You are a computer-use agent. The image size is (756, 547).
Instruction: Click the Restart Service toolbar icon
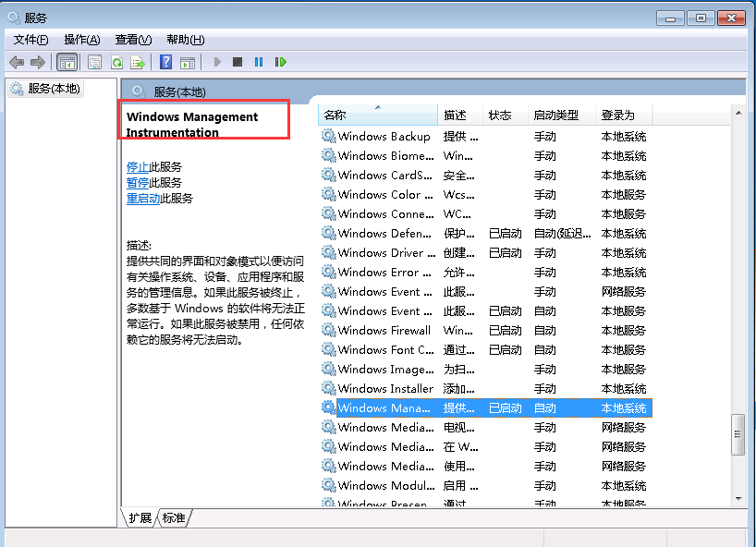pos(280,62)
